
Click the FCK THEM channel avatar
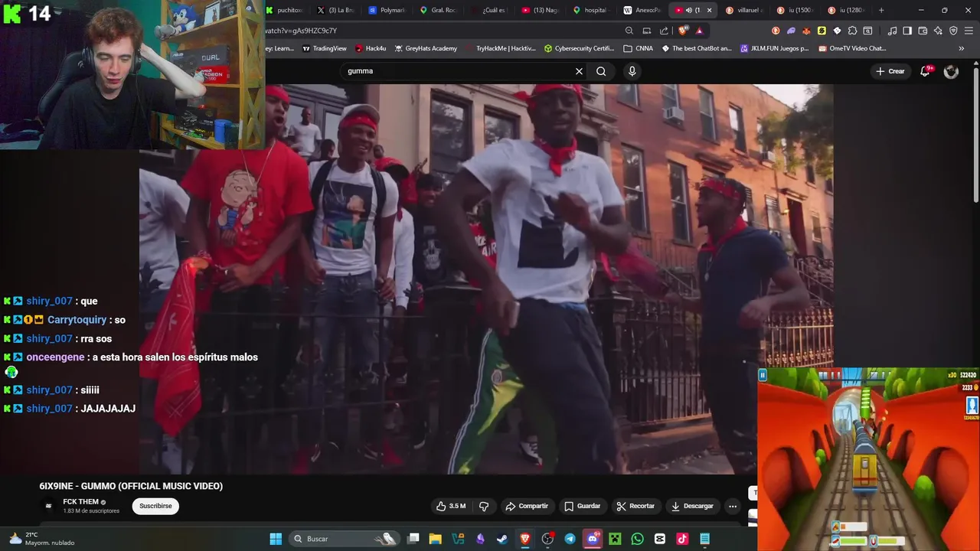click(x=49, y=506)
